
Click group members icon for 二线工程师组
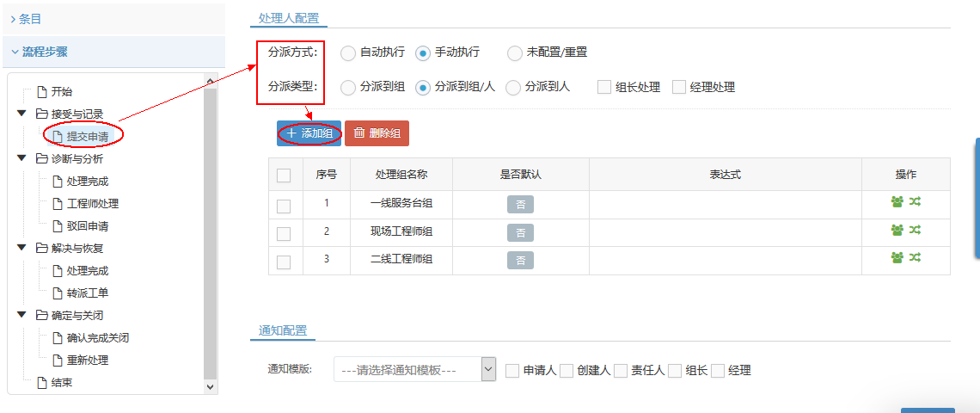(897, 258)
